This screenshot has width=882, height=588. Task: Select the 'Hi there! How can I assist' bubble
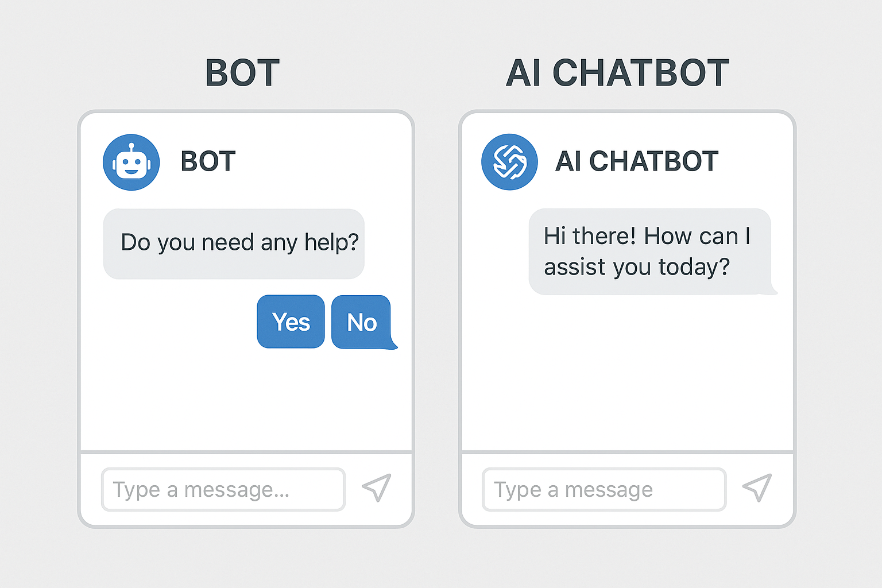point(649,252)
